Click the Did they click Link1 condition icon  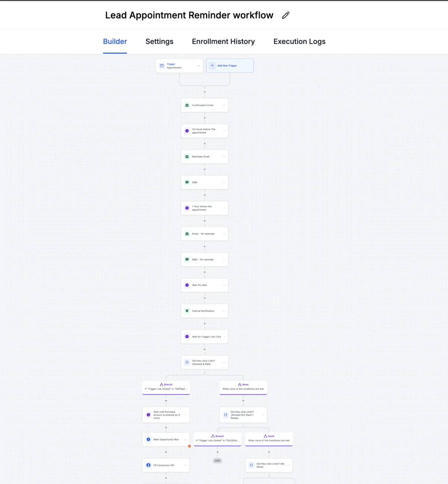click(187, 362)
